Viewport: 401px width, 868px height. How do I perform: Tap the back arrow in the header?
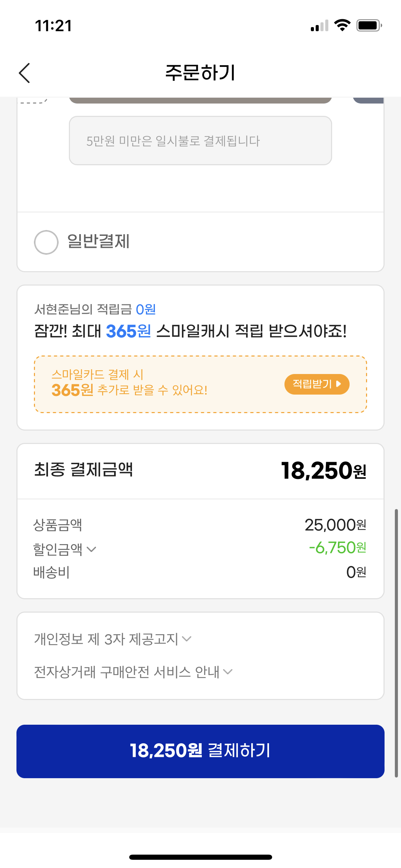(25, 73)
